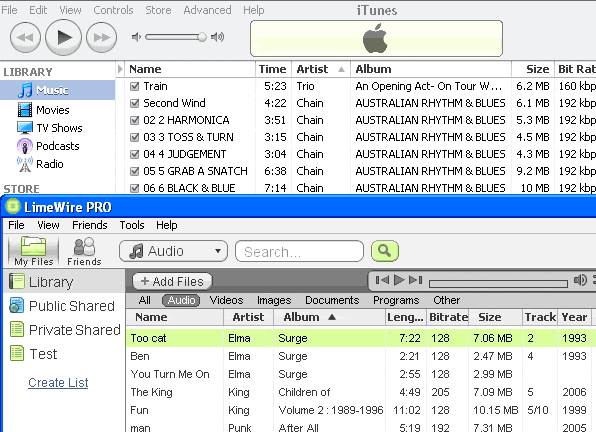Open the LimeWire View menu
This screenshot has height=432, width=596.
tap(48, 225)
